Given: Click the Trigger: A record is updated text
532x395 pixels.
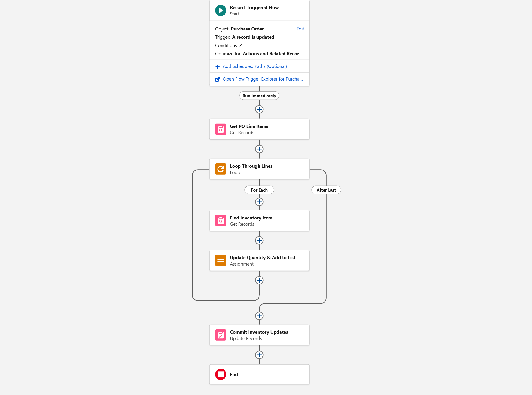Looking at the screenshot, I should (244, 37).
